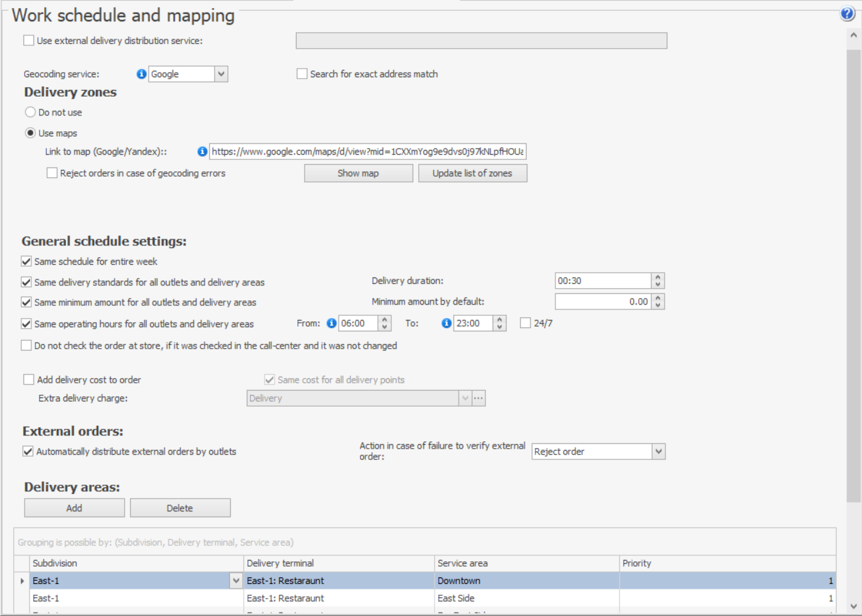Click the Delivery duration time field
The height and width of the screenshot is (616, 862).
tap(602, 281)
